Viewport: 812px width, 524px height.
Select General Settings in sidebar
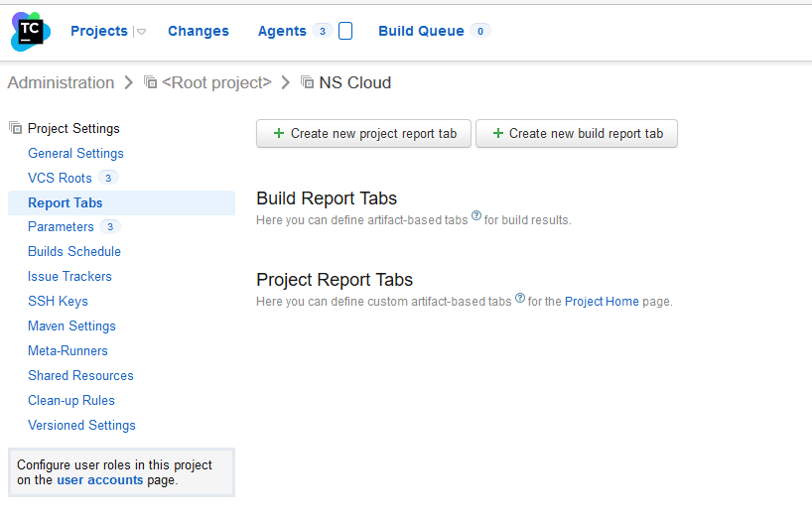click(75, 153)
